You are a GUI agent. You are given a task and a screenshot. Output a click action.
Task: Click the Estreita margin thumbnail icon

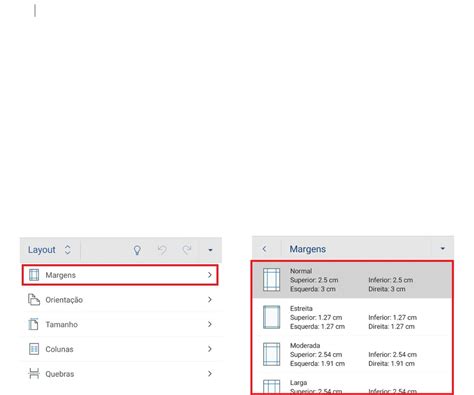[x=272, y=317]
